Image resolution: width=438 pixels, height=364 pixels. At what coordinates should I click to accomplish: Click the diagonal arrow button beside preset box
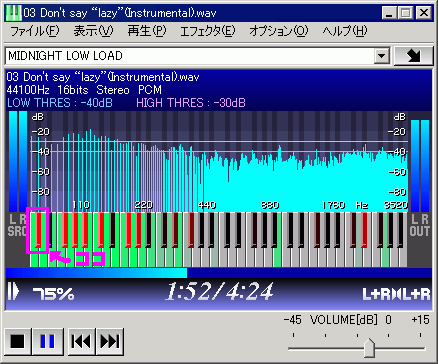413,56
